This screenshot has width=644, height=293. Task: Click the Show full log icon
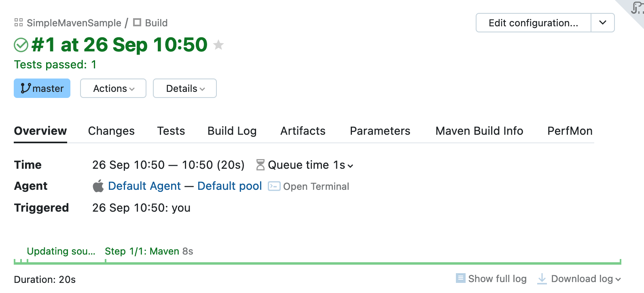[460, 278]
